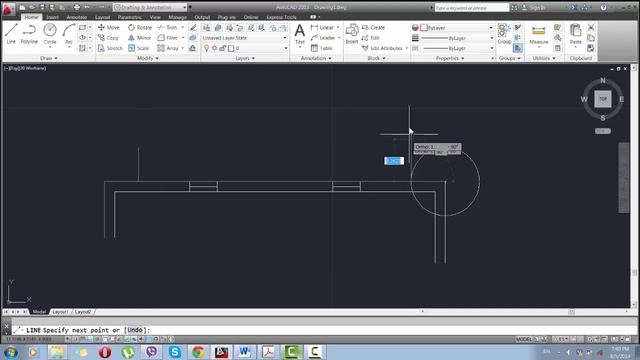This screenshot has width=640, height=360.
Task: Toggle the group selection button in Groups panel
Action: 518,48
